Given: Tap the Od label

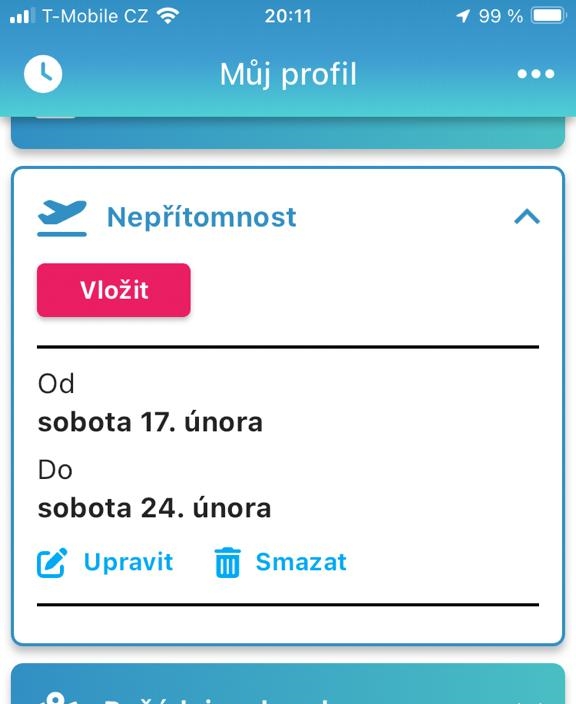Looking at the screenshot, I should [x=56, y=384].
